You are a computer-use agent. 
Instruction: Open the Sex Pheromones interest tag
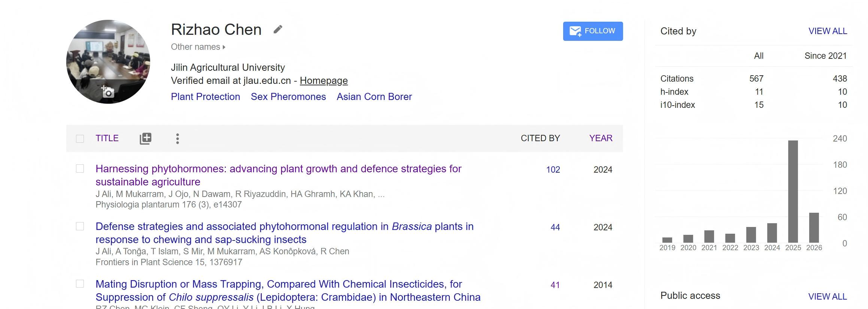click(288, 97)
